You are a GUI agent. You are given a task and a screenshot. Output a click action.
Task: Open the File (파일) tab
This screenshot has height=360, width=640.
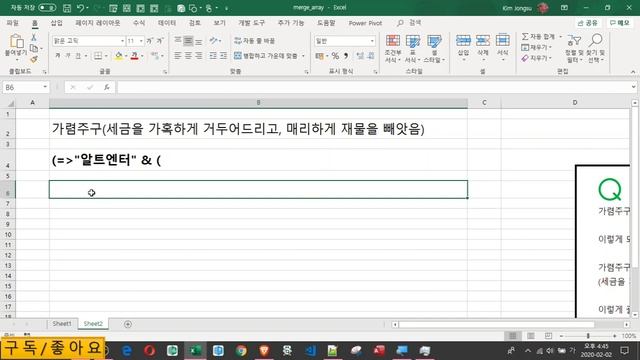13,23
